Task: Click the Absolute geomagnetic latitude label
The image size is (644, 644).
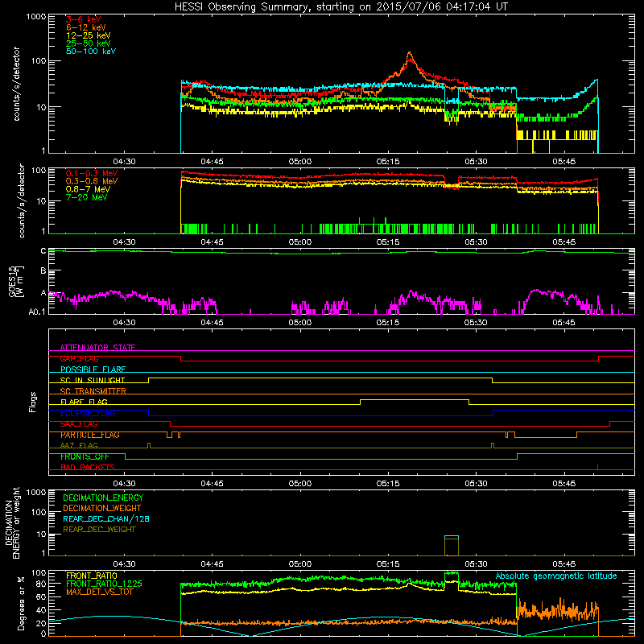Action: [556, 576]
